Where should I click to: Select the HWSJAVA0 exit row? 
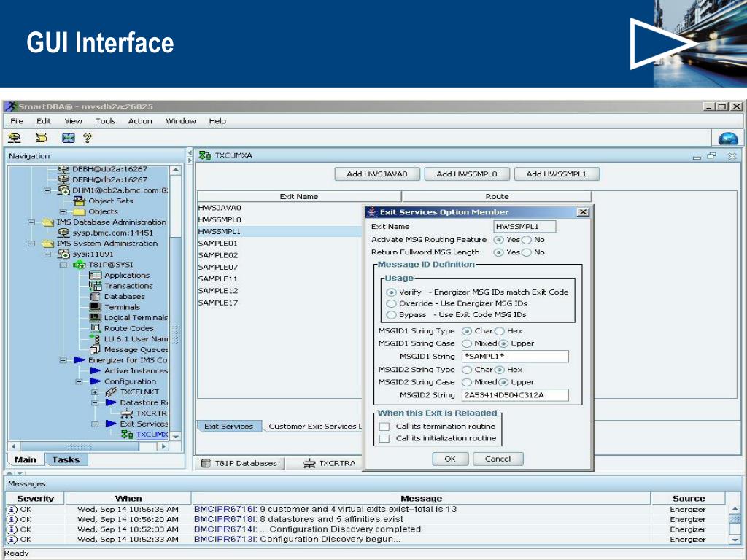click(x=280, y=208)
